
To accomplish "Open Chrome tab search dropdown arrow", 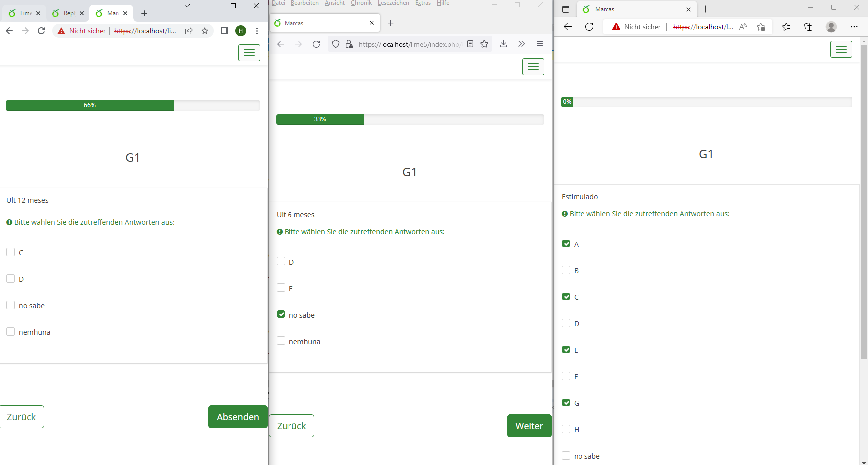I will pos(187,6).
